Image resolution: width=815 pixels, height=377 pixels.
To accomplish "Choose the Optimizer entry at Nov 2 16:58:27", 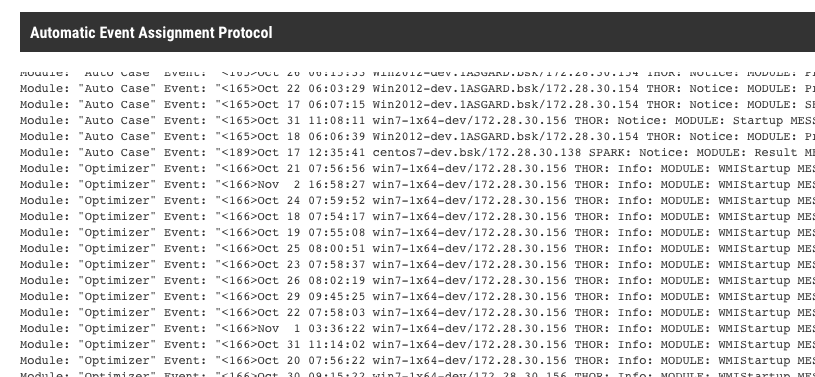I will pyautogui.click(x=417, y=185).
